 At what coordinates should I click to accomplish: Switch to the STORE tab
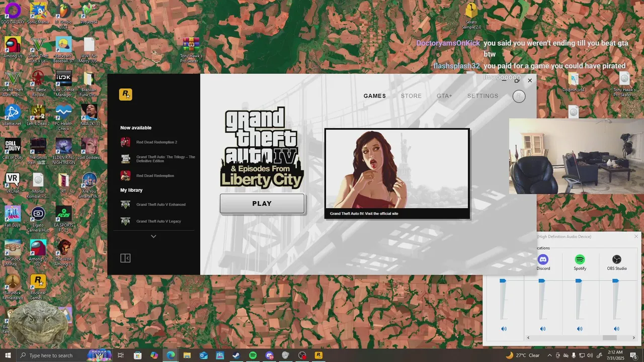coord(411,96)
